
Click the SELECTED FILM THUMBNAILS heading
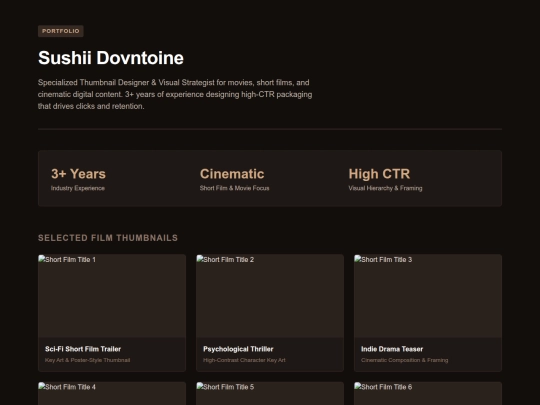pos(108,238)
